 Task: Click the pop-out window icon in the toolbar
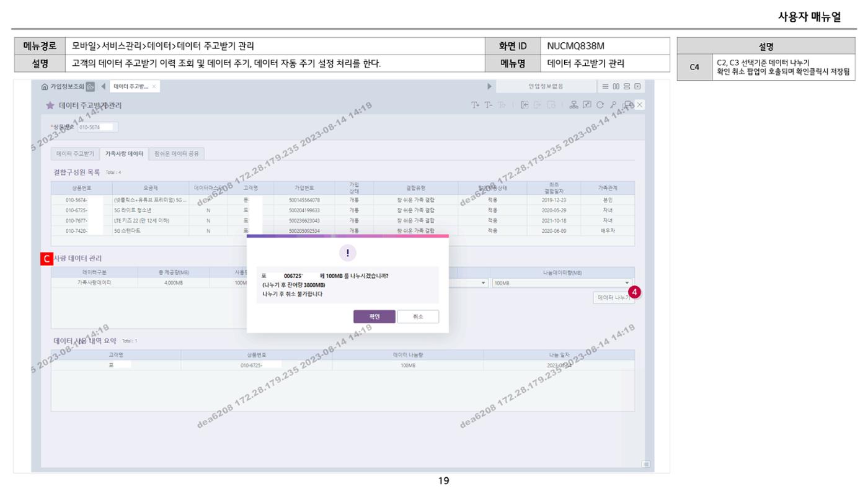click(x=587, y=105)
